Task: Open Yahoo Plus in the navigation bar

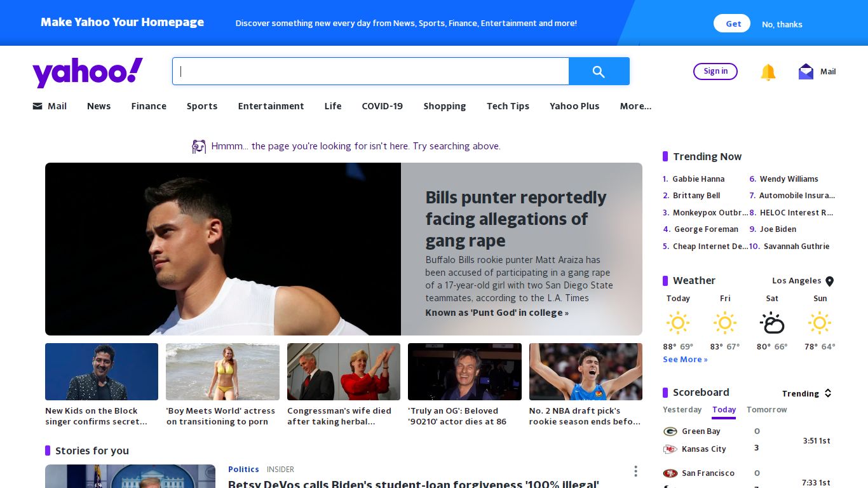Action: pos(574,106)
